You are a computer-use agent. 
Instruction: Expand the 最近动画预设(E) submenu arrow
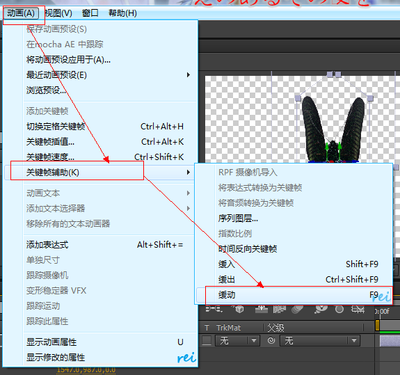(188, 75)
